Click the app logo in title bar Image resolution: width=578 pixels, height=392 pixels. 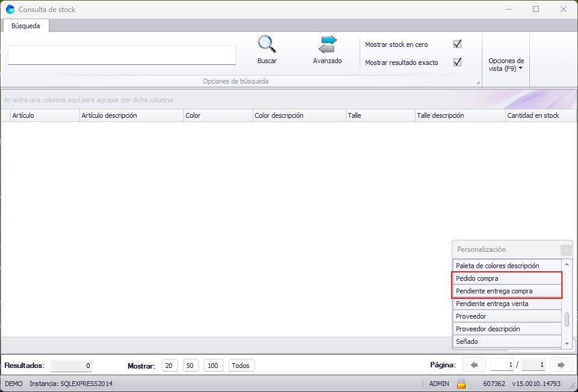(x=10, y=10)
